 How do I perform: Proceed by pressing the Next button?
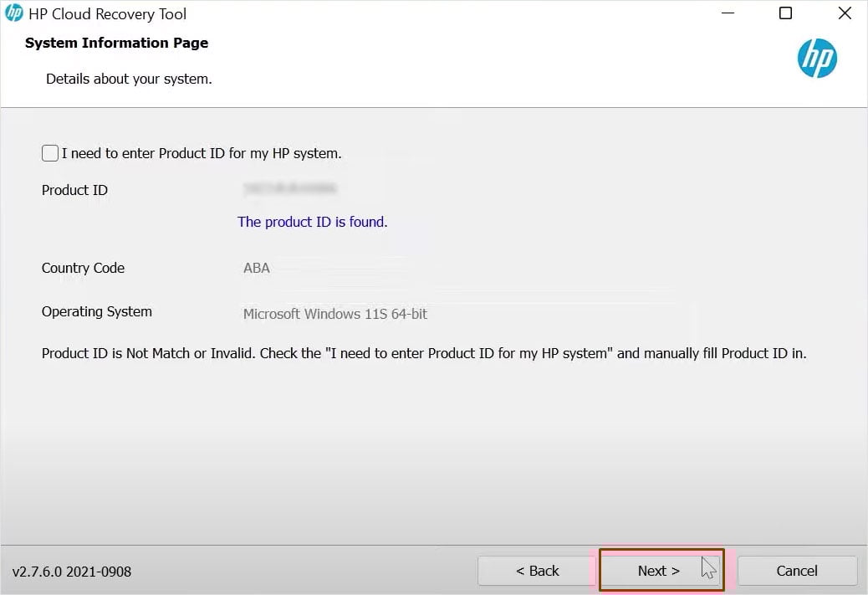click(x=661, y=571)
